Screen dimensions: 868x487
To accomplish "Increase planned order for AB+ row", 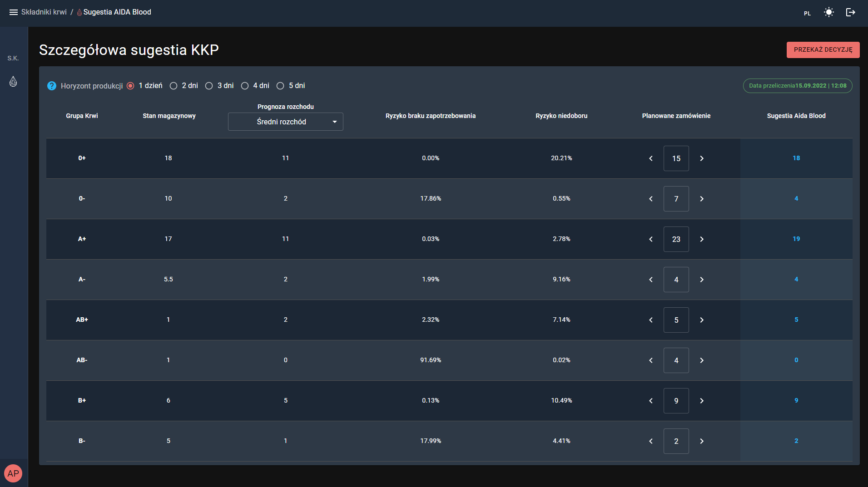I will coord(702,320).
